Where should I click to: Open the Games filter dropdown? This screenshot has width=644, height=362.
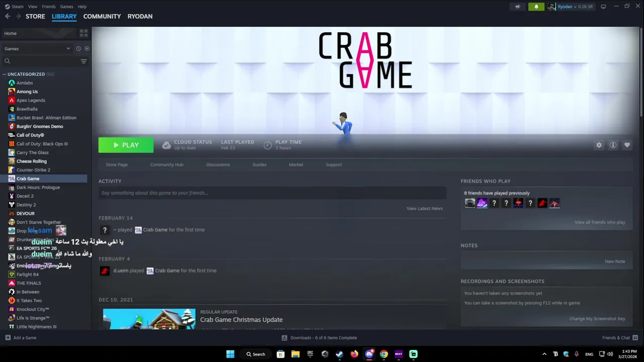click(37, 49)
